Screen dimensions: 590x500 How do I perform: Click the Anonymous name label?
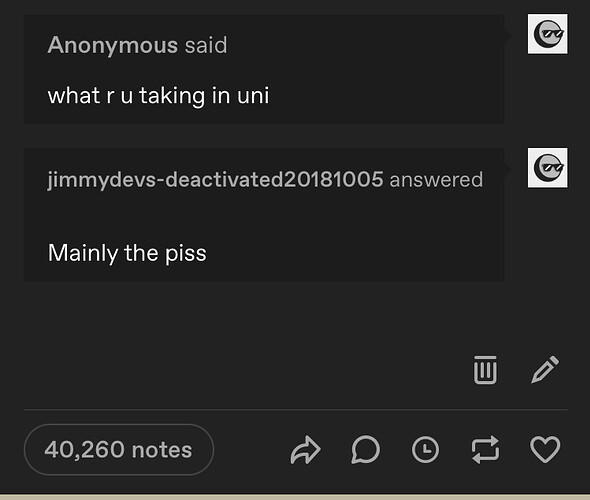click(x=113, y=45)
